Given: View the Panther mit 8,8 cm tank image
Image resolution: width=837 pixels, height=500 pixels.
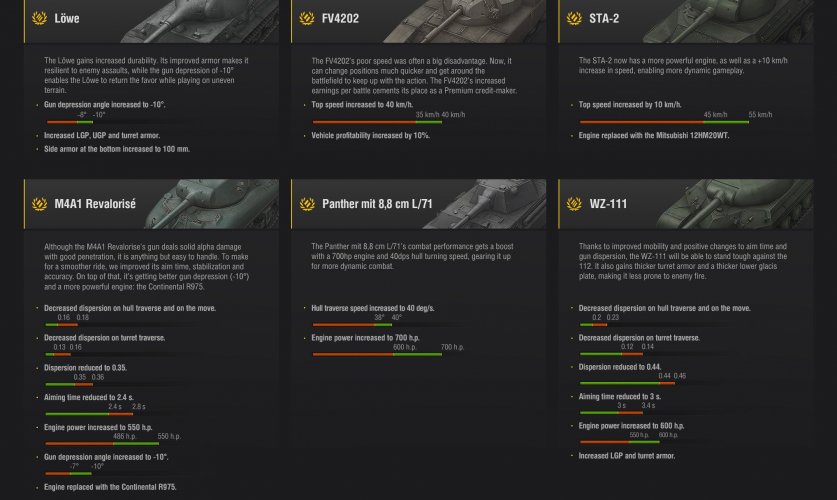Looking at the screenshot, I should [480, 203].
